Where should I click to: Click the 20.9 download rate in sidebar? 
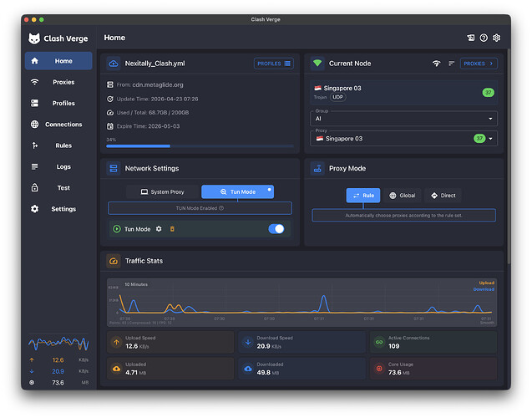click(58, 371)
